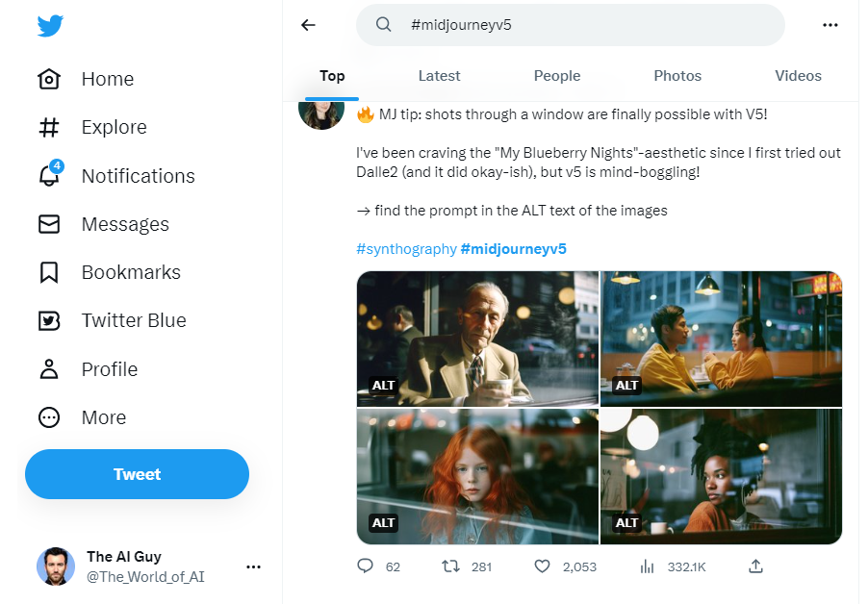Viewport: 868px width, 604px height.
Task: Open the #synthography hashtag link
Action: (x=406, y=249)
